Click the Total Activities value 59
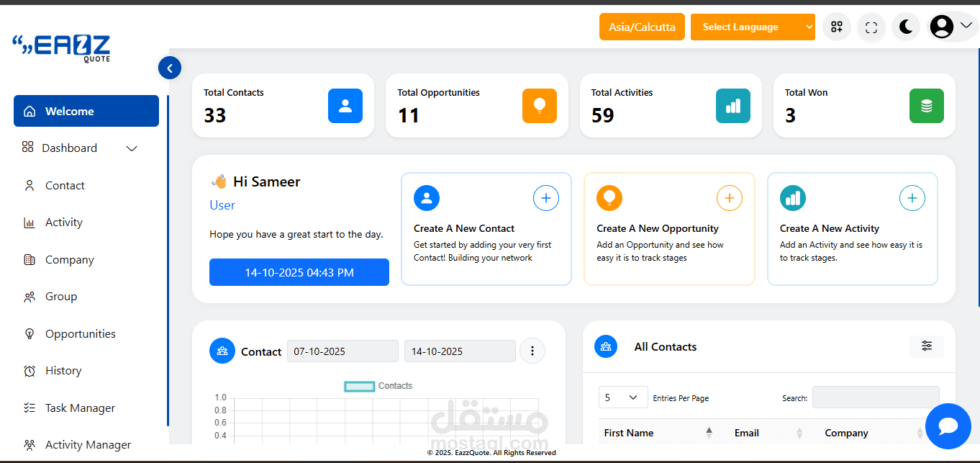Viewport: 980px width, 463px height. click(x=602, y=115)
